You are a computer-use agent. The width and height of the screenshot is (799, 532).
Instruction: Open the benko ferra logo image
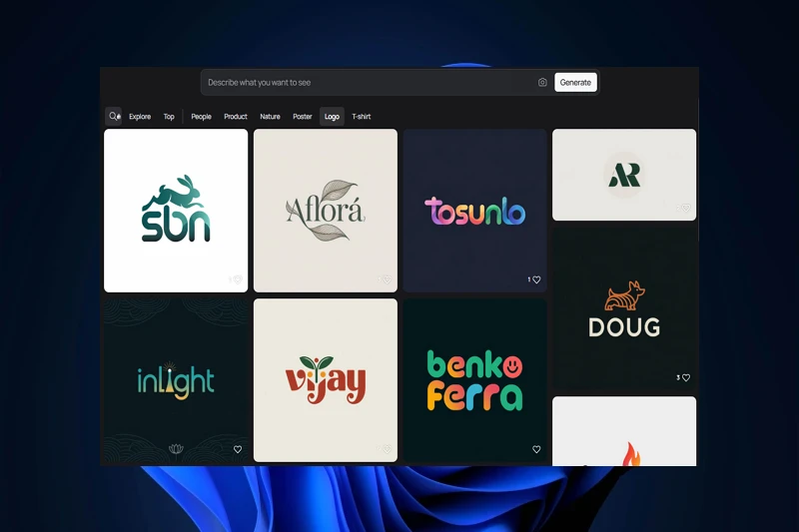475,380
